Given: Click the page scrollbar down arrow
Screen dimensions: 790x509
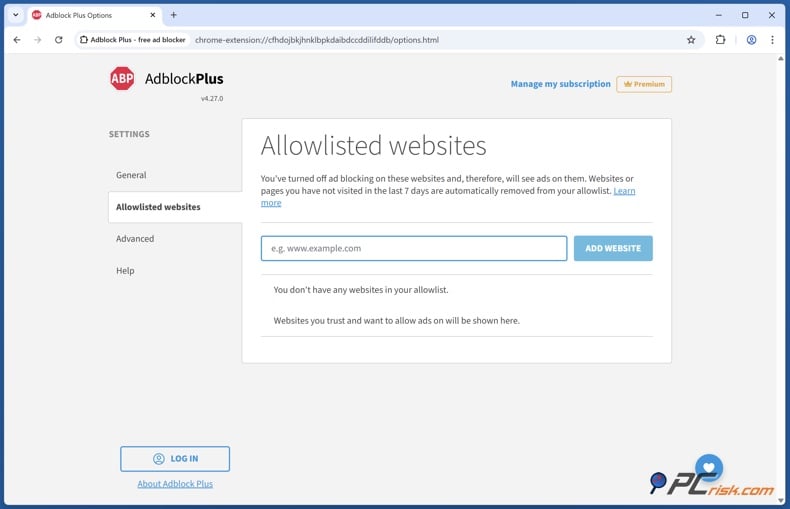Looking at the screenshot, I should click(781, 500).
